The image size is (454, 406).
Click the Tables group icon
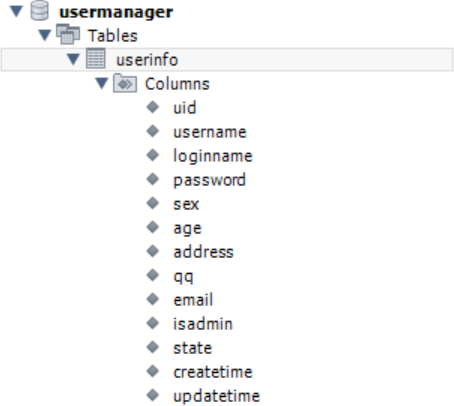(x=68, y=34)
